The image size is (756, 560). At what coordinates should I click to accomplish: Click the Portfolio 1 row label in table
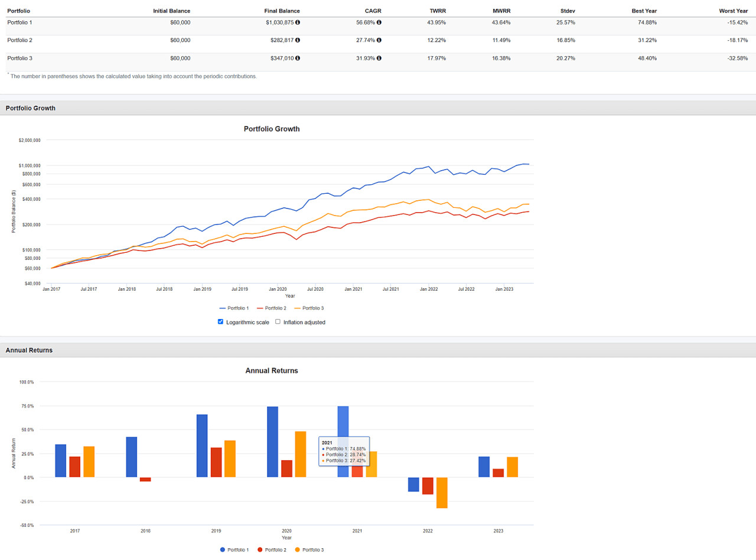pos(19,22)
